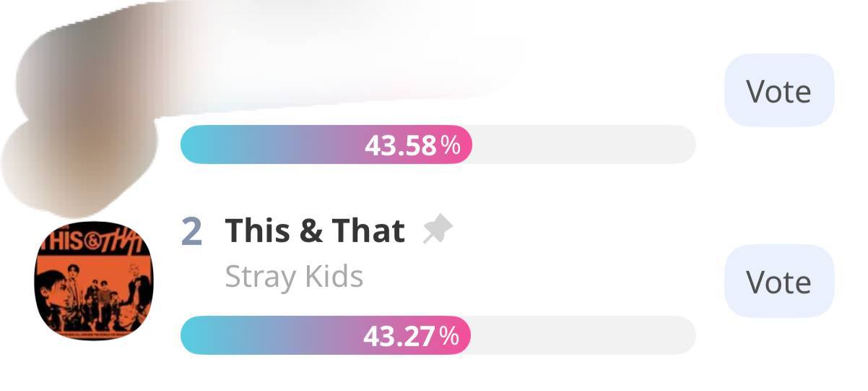
Task: Vote for This & That by Stray Kids
Action: pyautogui.click(x=779, y=281)
